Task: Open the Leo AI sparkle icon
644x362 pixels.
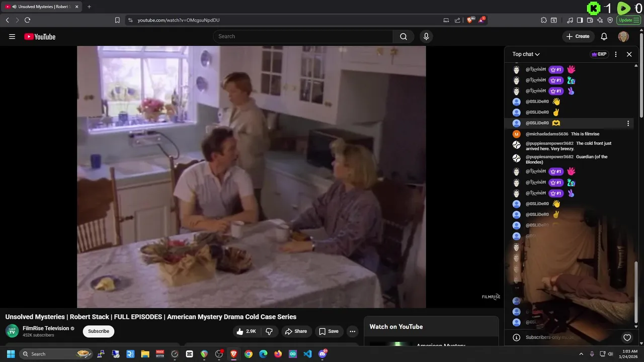Action: (x=600, y=20)
